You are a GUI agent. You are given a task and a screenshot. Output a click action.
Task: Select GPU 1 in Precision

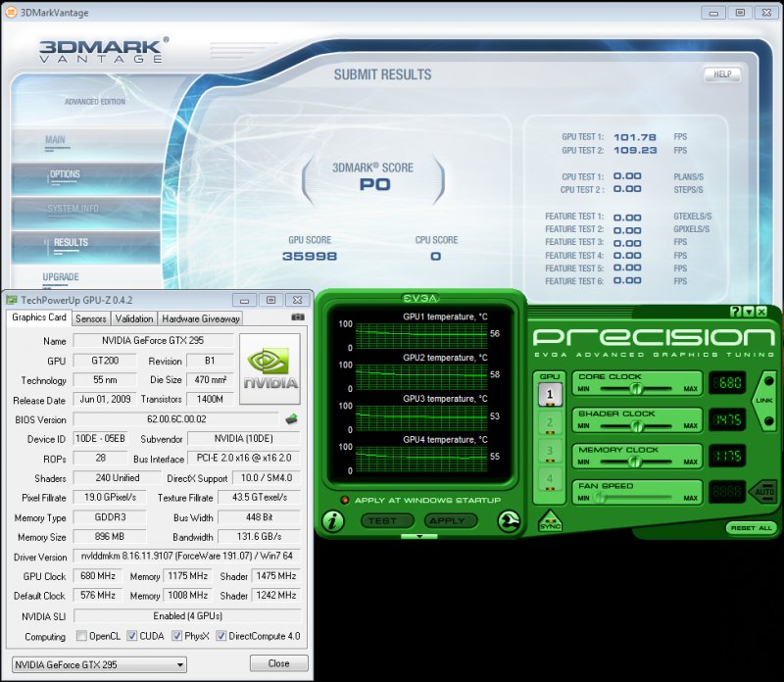pyautogui.click(x=550, y=395)
